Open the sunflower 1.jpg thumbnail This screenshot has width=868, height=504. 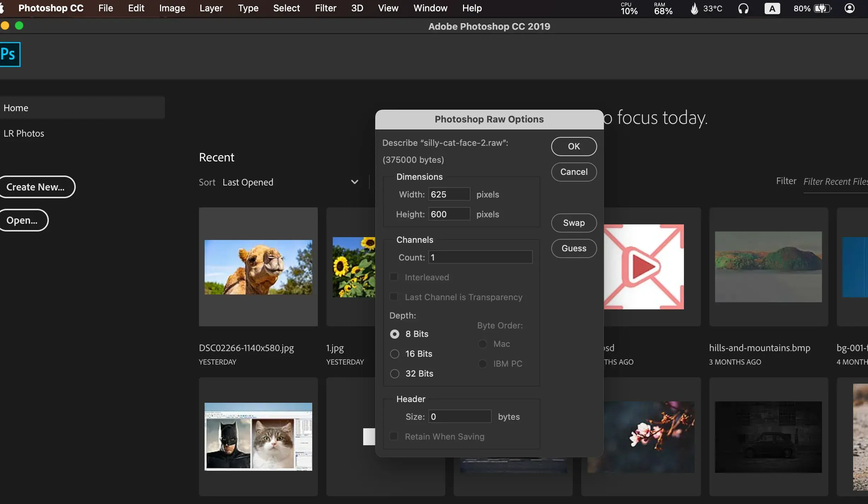point(354,267)
